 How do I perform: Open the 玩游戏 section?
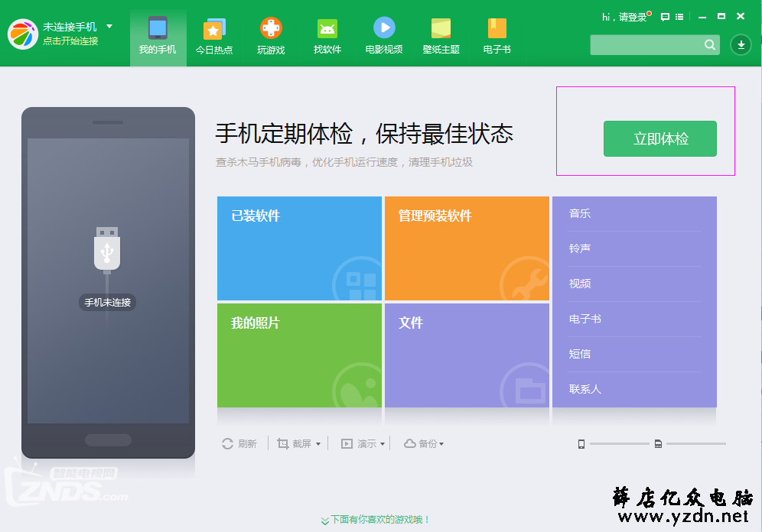tap(271, 37)
